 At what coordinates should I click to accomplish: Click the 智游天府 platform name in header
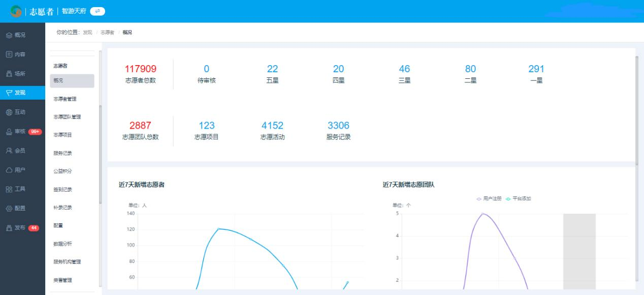[x=75, y=11]
